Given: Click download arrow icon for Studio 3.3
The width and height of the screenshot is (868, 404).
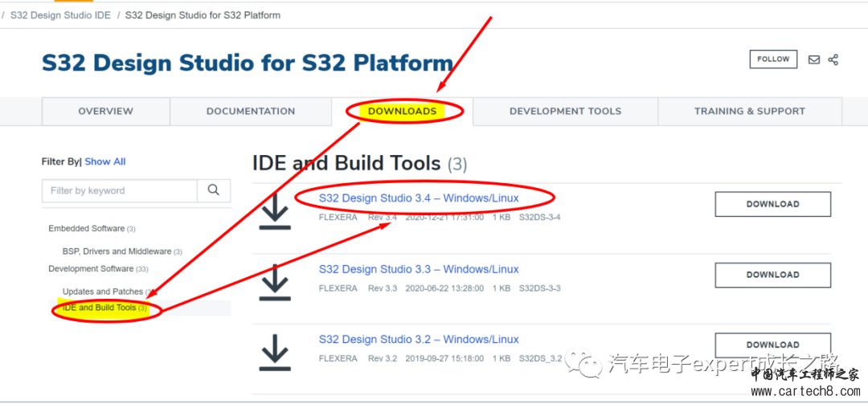Looking at the screenshot, I should point(275,282).
